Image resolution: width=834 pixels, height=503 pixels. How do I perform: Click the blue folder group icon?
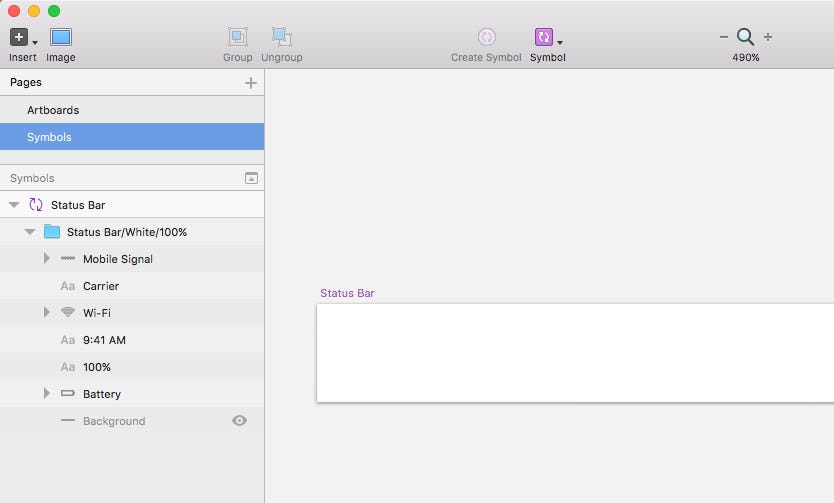coord(52,231)
